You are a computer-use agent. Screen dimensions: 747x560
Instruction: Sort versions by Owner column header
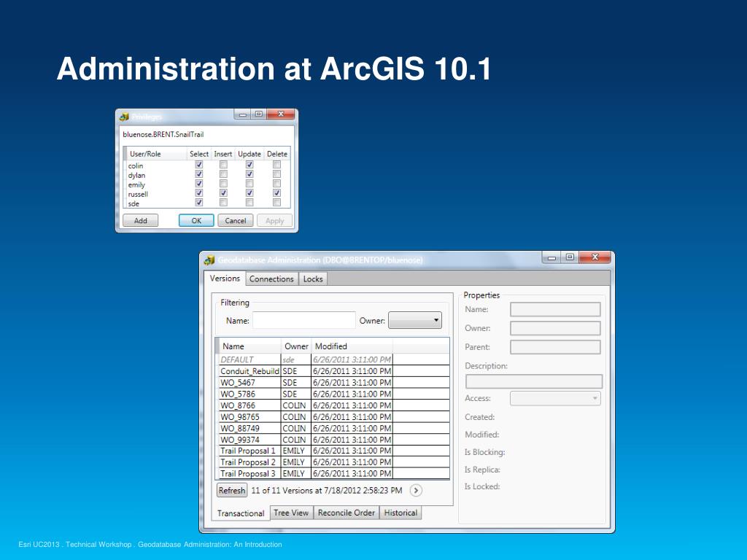pos(296,346)
